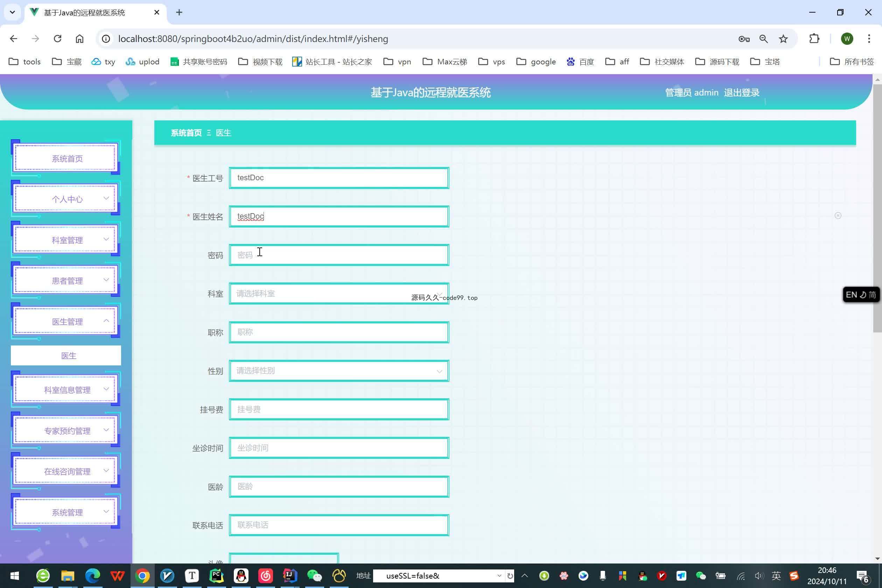Close the 基于Java的远程就医系统 tab

click(x=157, y=12)
